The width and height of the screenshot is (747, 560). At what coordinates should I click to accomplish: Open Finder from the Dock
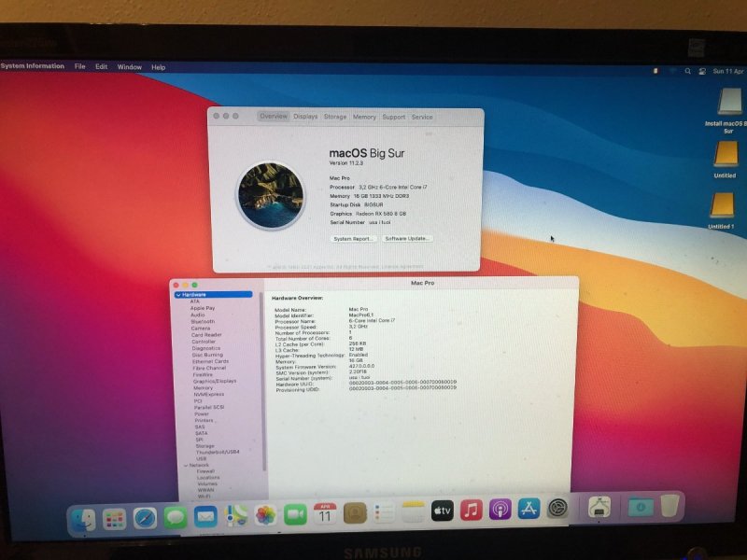(83, 520)
